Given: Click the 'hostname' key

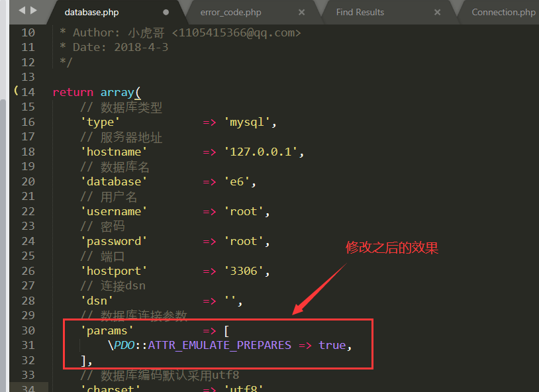Looking at the screenshot, I should 114,152.
